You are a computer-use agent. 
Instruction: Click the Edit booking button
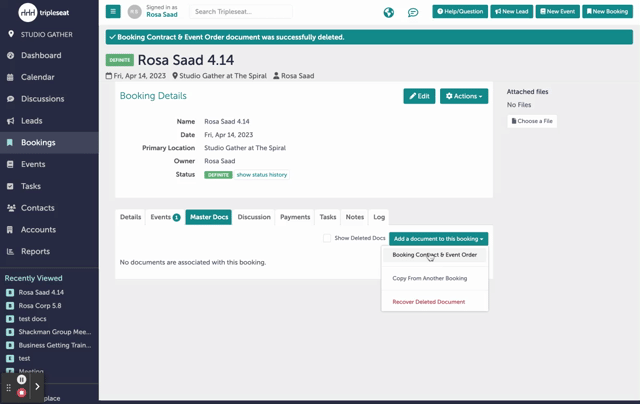point(419,96)
